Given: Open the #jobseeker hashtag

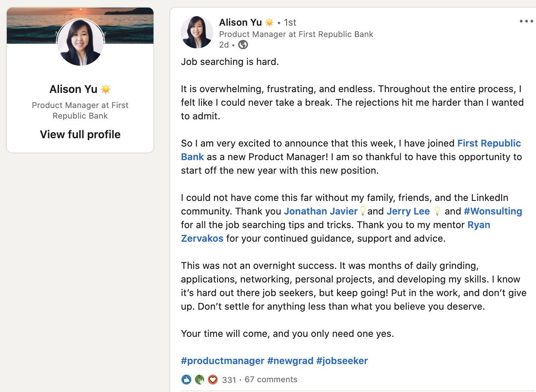Looking at the screenshot, I should [x=342, y=361].
